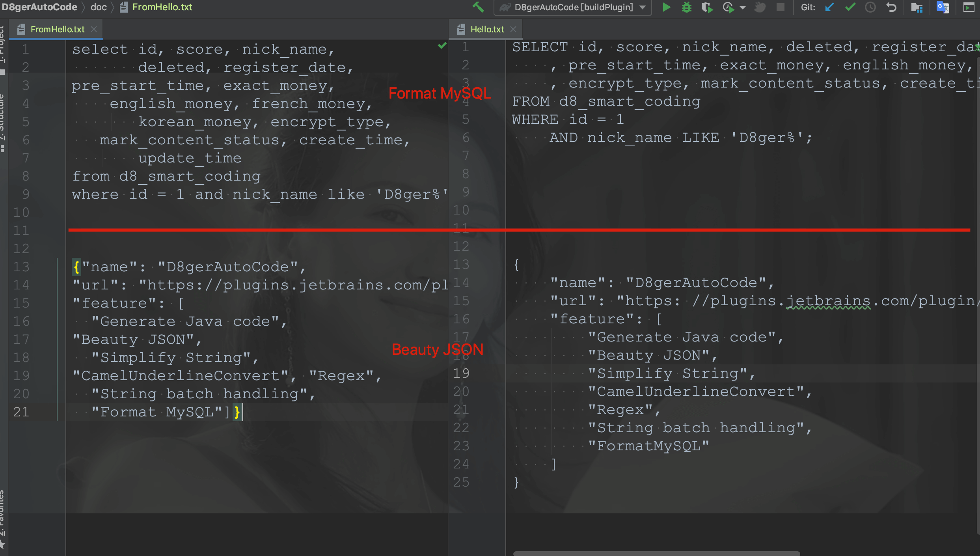The width and height of the screenshot is (980, 556).
Task: Click the closing bracket on Hello.txt line 24
Action: [x=553, y=464]
